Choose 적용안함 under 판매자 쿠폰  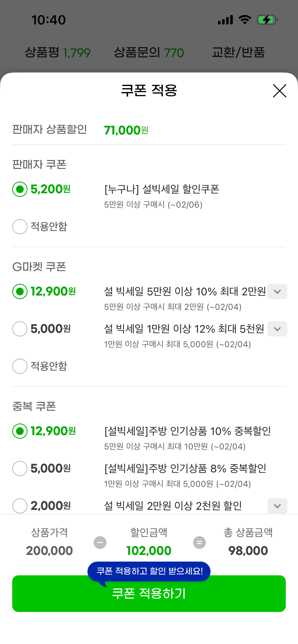20,227
